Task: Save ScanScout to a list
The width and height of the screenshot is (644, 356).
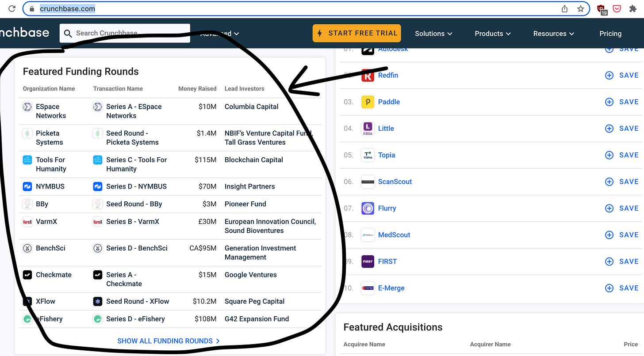Action: (x=621, y=182)
